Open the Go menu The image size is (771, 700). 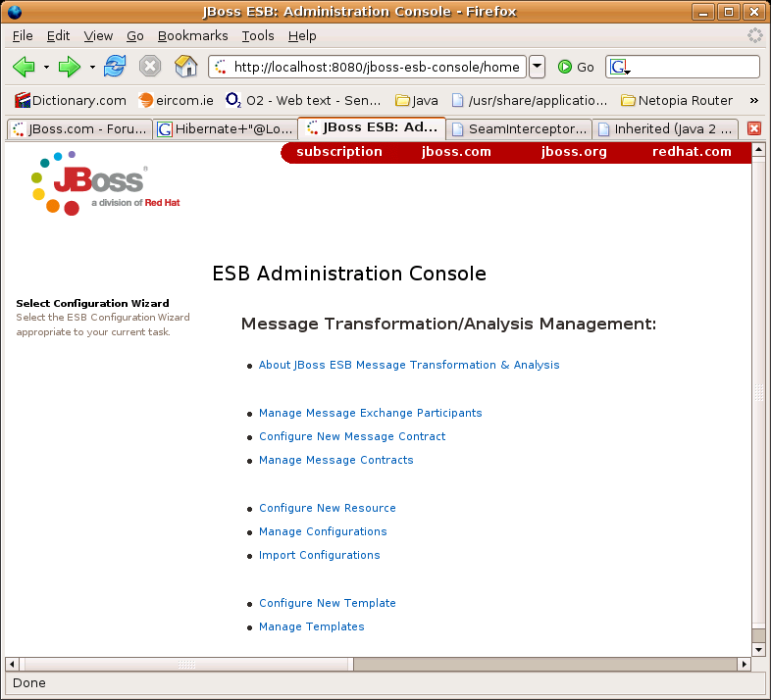coord(135,36)
